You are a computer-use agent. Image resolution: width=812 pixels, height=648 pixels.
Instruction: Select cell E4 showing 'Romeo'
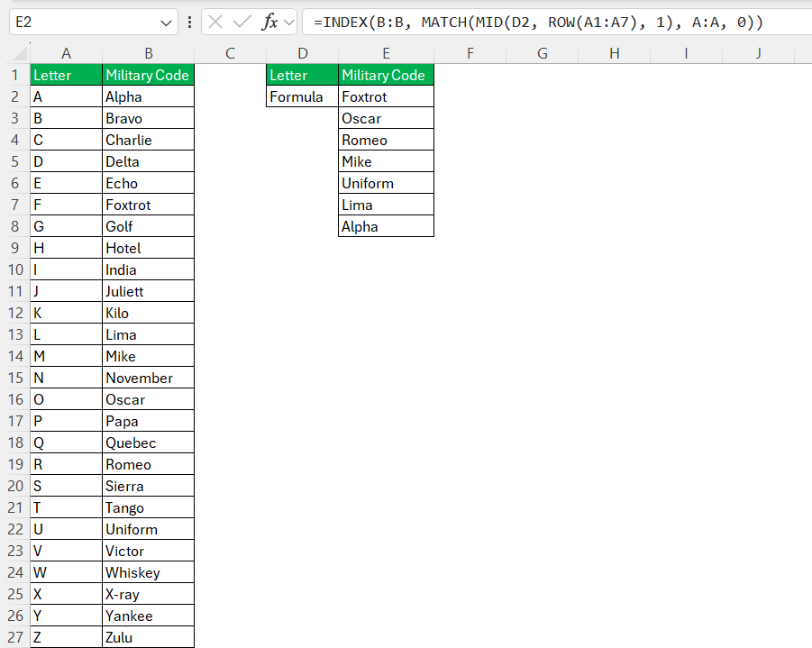click(387, 140)
